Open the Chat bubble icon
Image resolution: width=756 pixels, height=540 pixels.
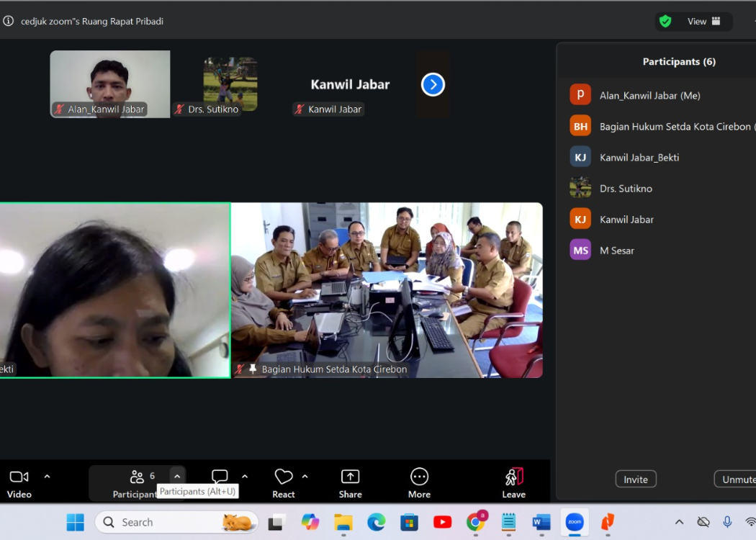pyautogui.click(x=220, y=477)
